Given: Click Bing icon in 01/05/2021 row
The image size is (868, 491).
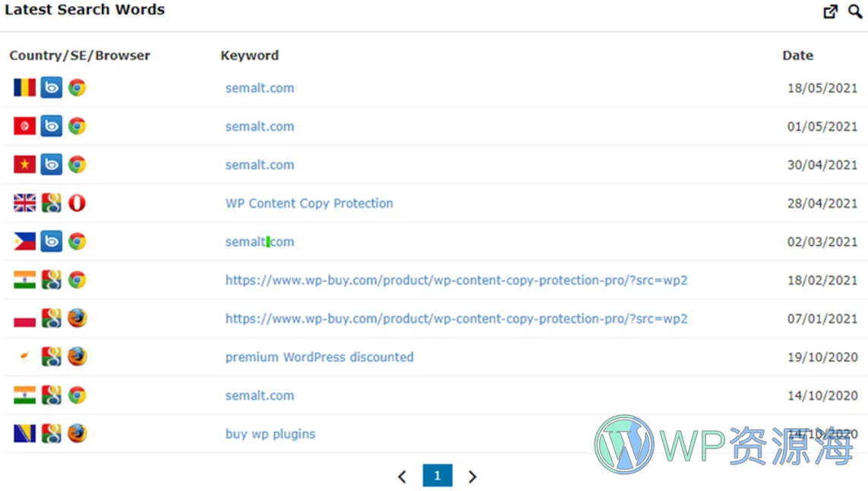Looking at the screenshot, I should pos(52,126).
